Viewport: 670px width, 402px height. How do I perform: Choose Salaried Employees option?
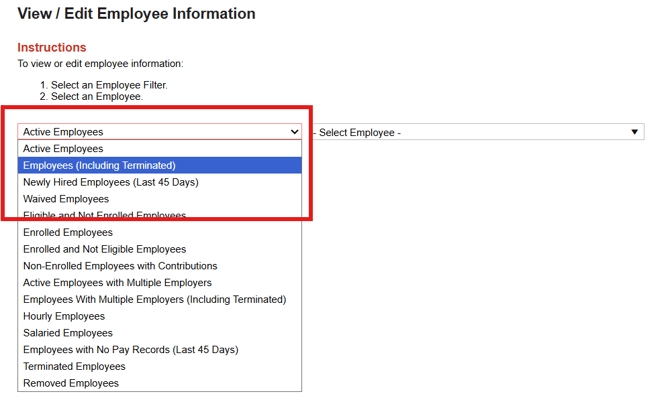68,333
